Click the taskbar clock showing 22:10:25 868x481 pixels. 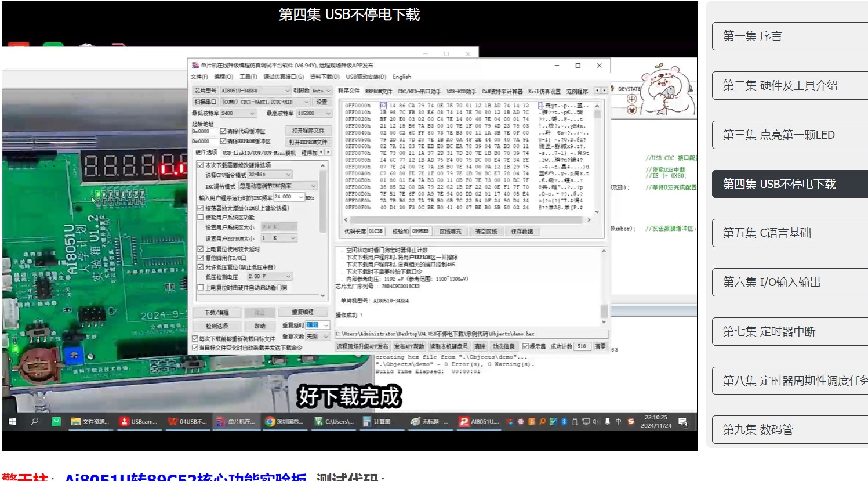click(x=656, y=422)
